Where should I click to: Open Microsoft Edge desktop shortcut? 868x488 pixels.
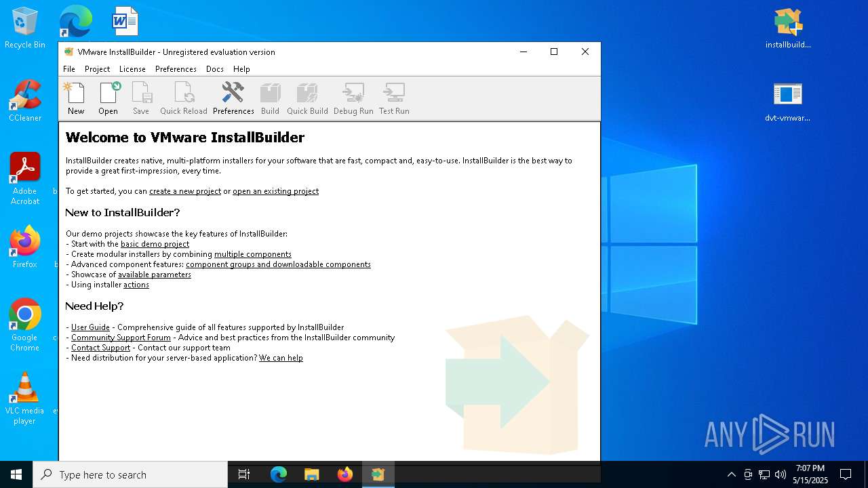click(x=75, y=22)
